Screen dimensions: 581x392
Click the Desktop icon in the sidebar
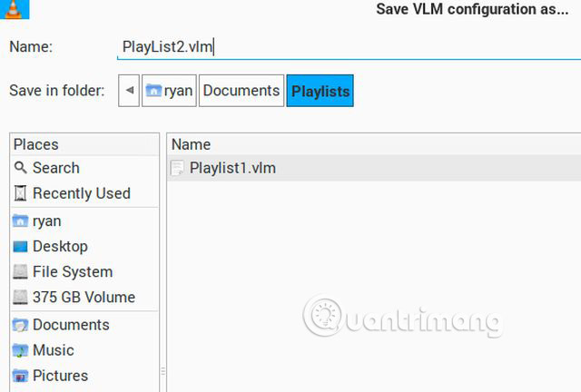tap(21, 247)
